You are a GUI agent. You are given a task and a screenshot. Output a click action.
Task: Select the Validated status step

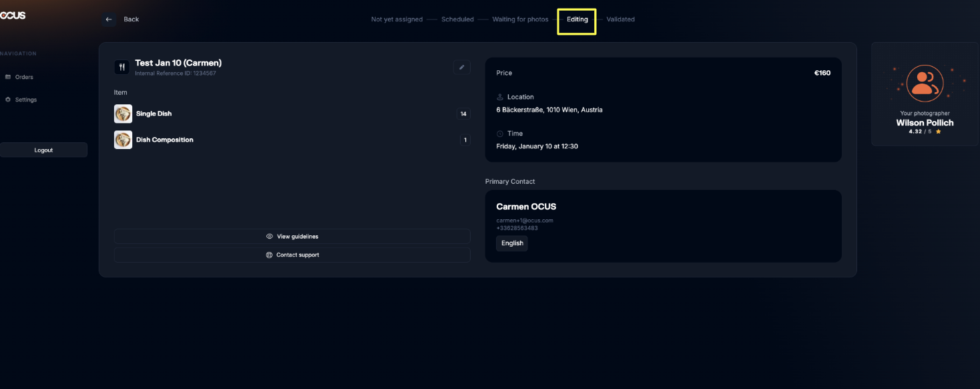pos(620,19)
